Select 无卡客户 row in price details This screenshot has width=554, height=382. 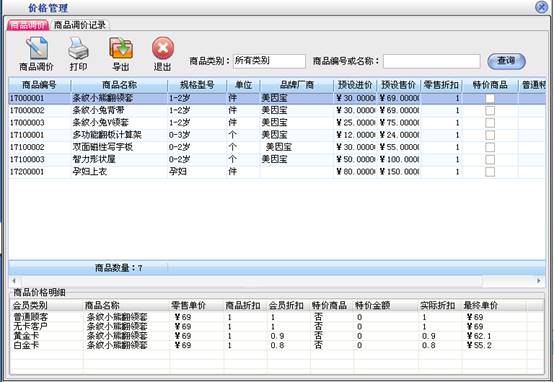[277, 327]
